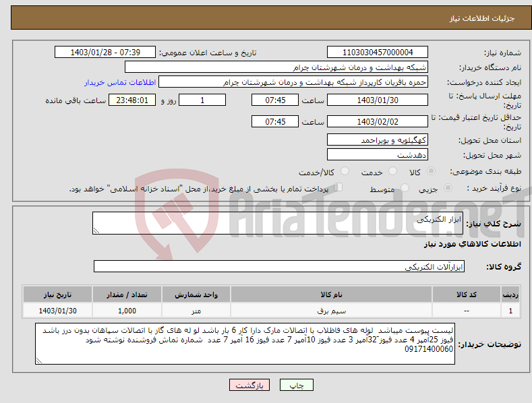Click the شرح کلی نیاز text area

pyautogui.click(x=278, y=223)
